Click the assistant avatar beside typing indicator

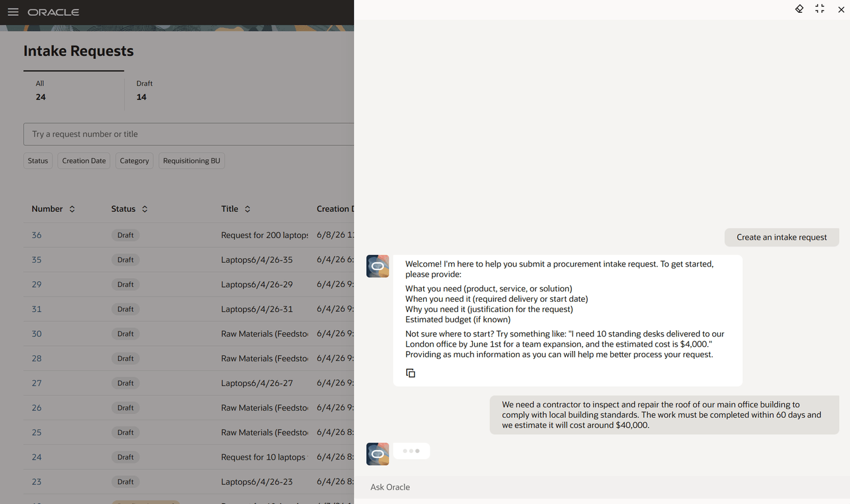pos(378,454)
